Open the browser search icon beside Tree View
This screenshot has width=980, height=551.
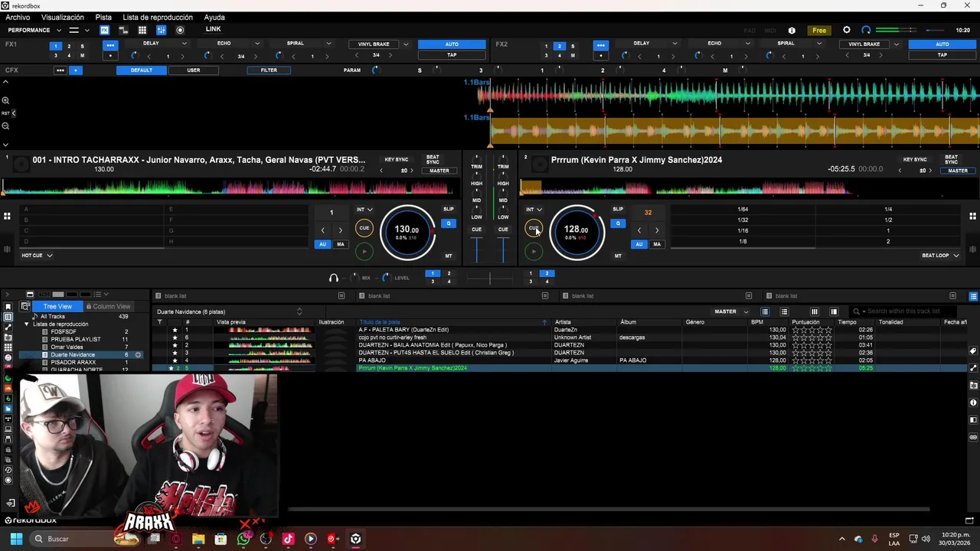[x=25, y=306]
